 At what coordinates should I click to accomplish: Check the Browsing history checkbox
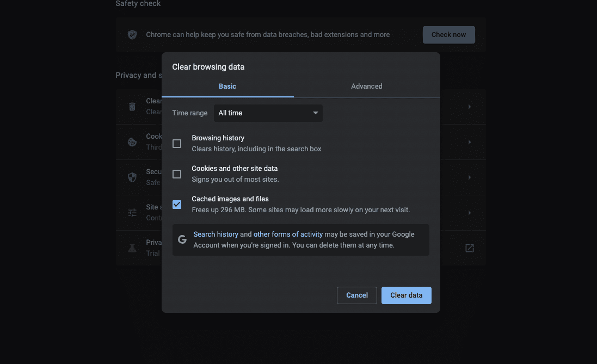tap(177, 144)
